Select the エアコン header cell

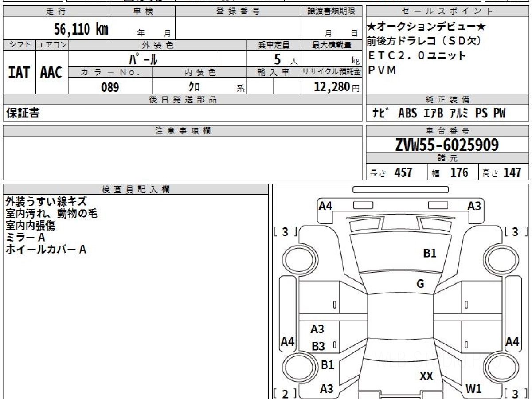coord(52,45)
